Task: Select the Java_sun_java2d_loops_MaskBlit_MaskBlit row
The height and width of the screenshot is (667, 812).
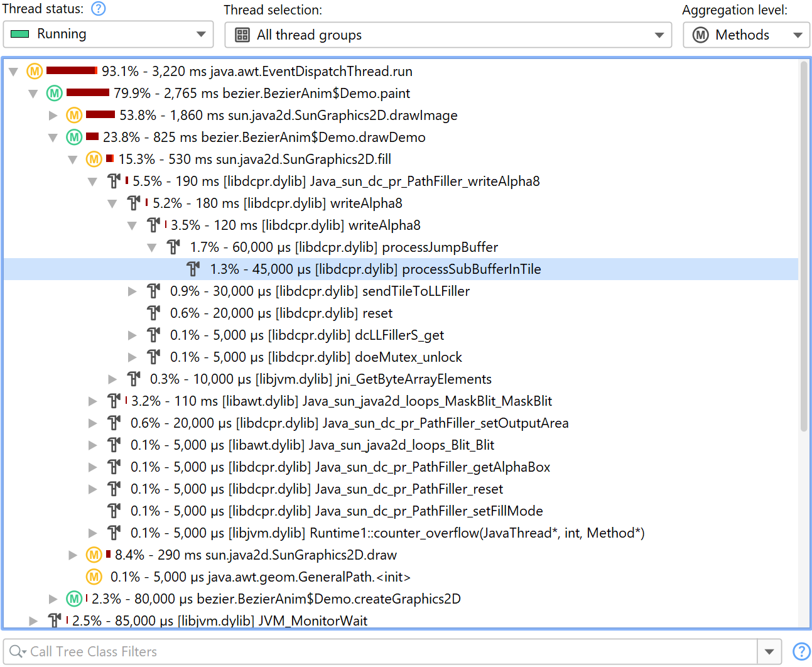Action: coord(342,401)
